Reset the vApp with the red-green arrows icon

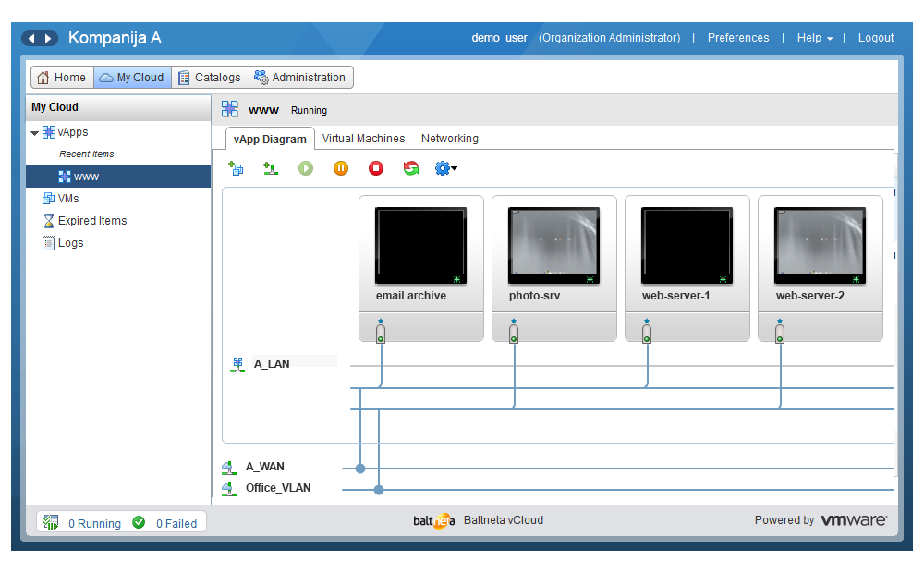411,168
